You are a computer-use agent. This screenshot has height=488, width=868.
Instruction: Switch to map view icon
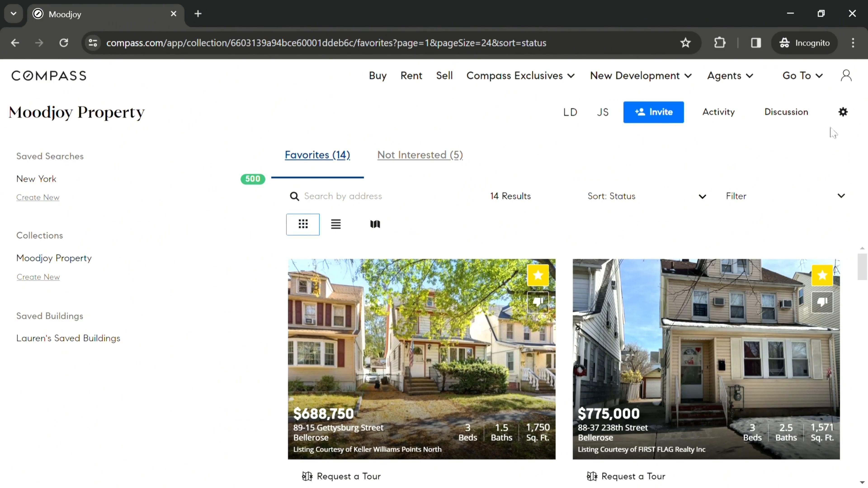[375, 224]
